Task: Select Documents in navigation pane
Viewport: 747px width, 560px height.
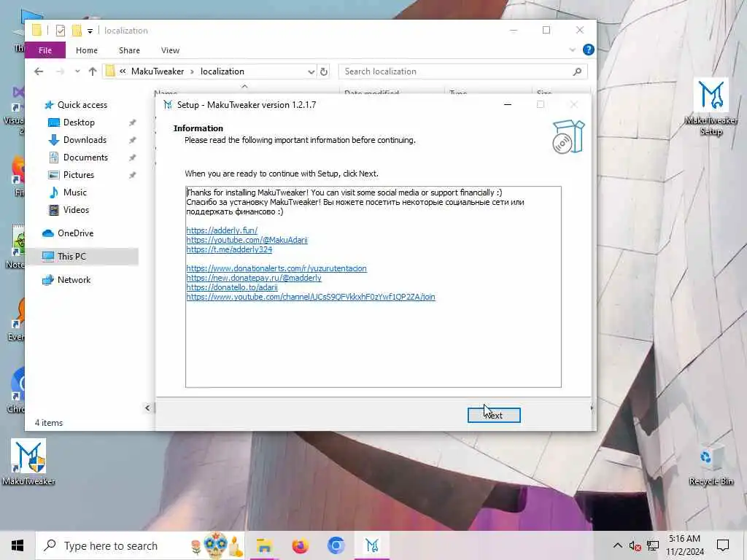Action: point(85,157)
